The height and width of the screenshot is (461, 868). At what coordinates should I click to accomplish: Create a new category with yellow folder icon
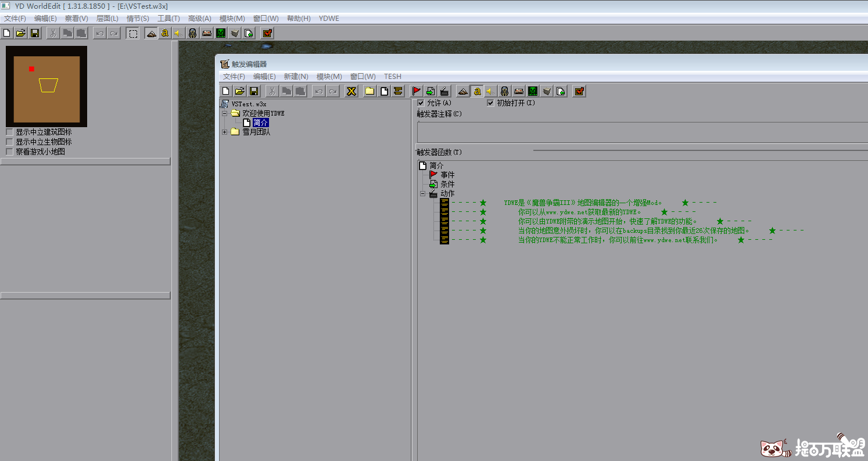tap(370, 91)
